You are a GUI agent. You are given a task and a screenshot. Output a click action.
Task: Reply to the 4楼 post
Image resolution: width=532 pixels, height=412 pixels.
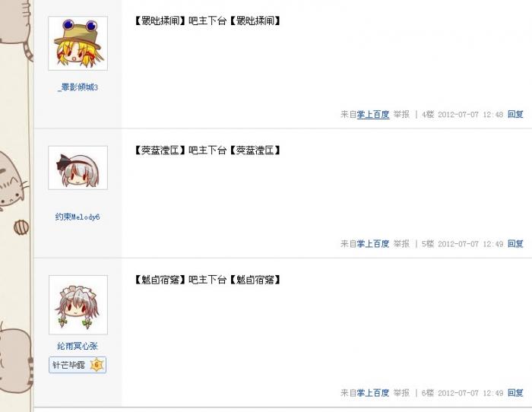coord(515,114)
